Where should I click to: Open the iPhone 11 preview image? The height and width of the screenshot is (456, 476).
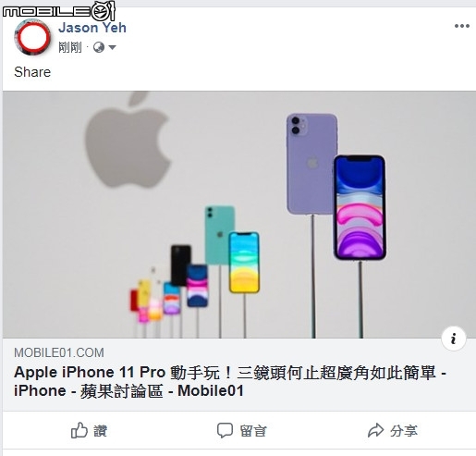pyautogui.click(x=239, y=215)
